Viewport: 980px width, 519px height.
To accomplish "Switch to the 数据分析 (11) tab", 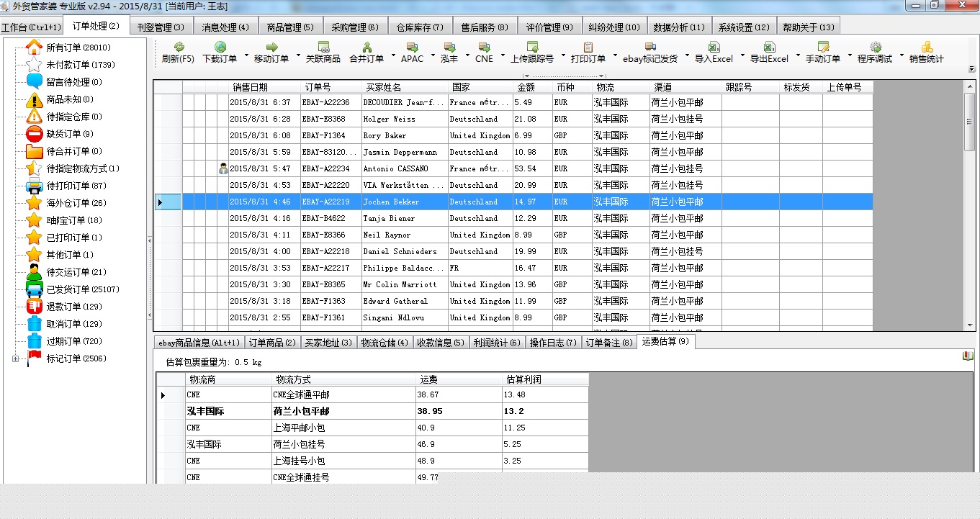I will coord(679,27).
